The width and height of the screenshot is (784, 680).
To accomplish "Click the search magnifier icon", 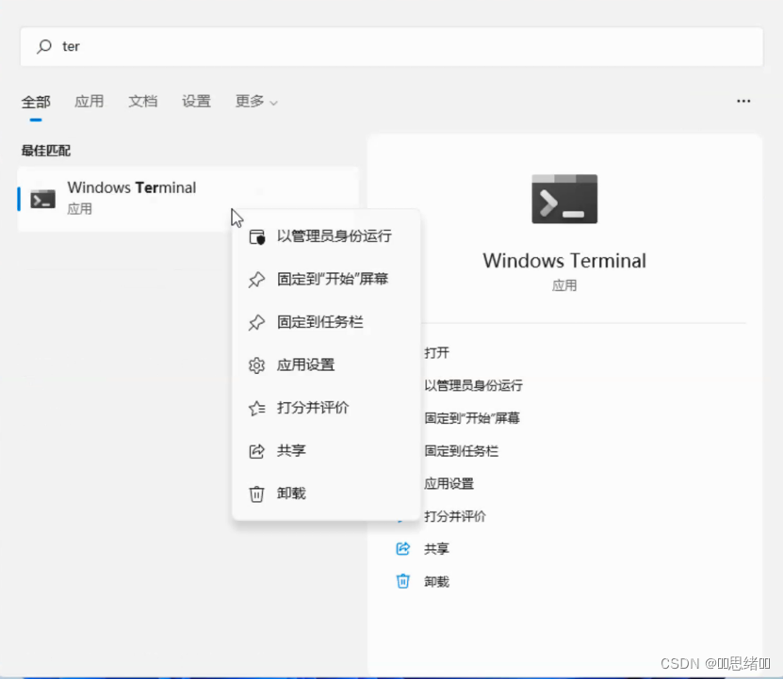I will (44, 46).
